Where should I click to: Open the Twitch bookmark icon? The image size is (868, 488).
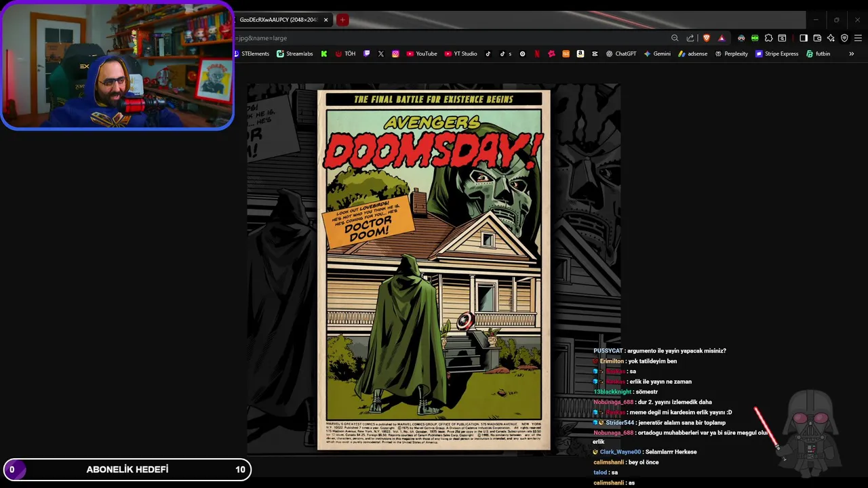click(x=367, y=54)
